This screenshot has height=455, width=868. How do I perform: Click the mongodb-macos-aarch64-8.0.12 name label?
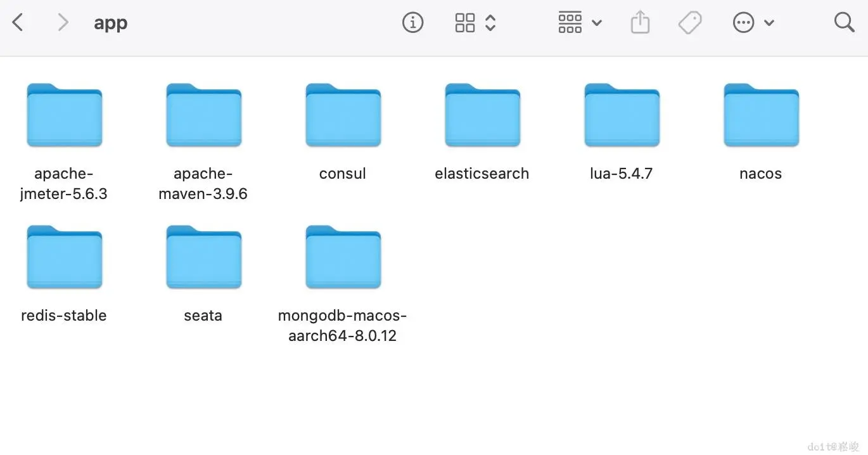342,326
